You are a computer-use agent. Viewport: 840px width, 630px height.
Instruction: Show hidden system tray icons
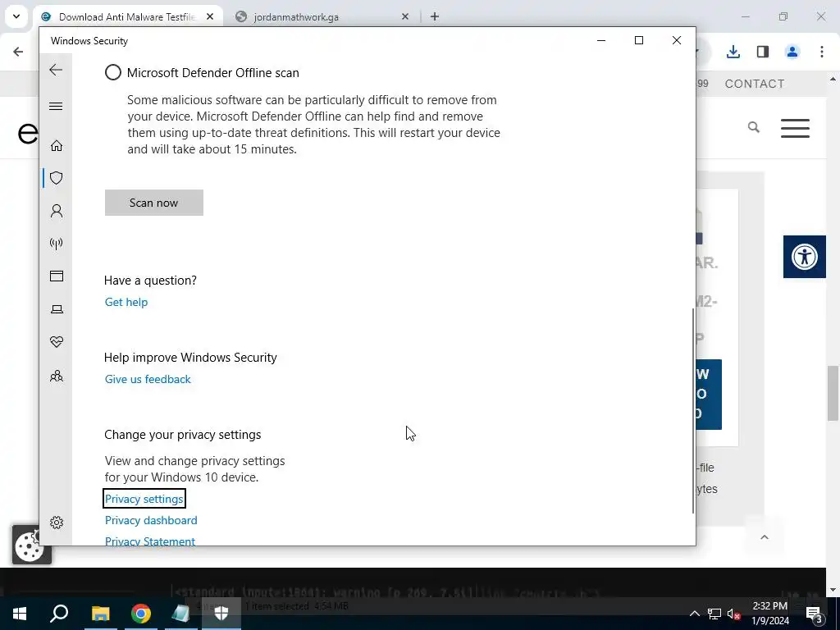[694, 614]
